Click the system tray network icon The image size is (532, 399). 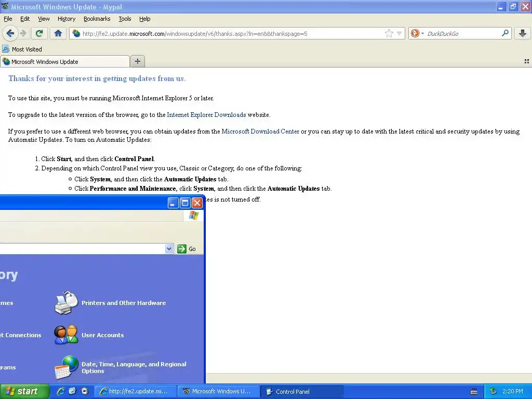coord(494,391)
